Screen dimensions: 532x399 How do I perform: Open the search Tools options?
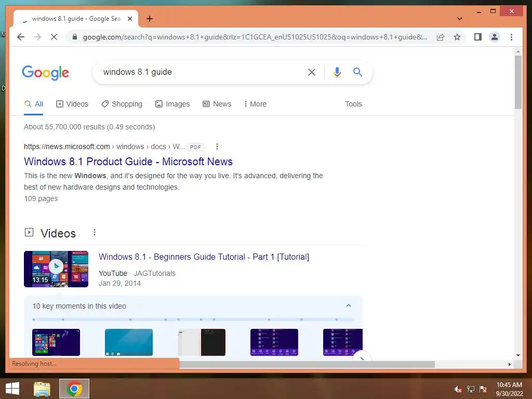coord(353,104)
